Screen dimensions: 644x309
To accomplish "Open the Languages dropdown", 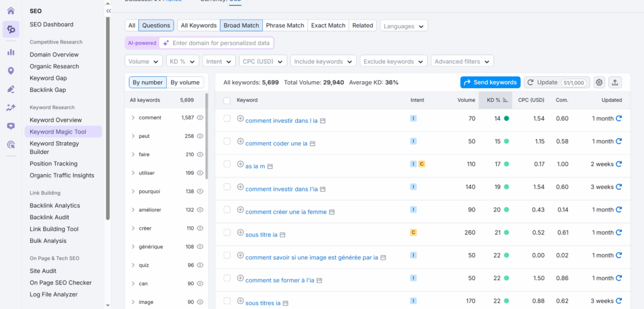I will pyautogui.click(x=404, y=26).
